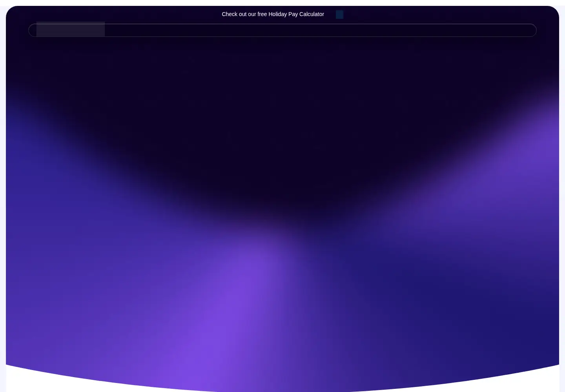Image resolution: width=565 pixels, height=392 pixels.
Task: Click the small square icon beside the banner text
Action: 339,15
